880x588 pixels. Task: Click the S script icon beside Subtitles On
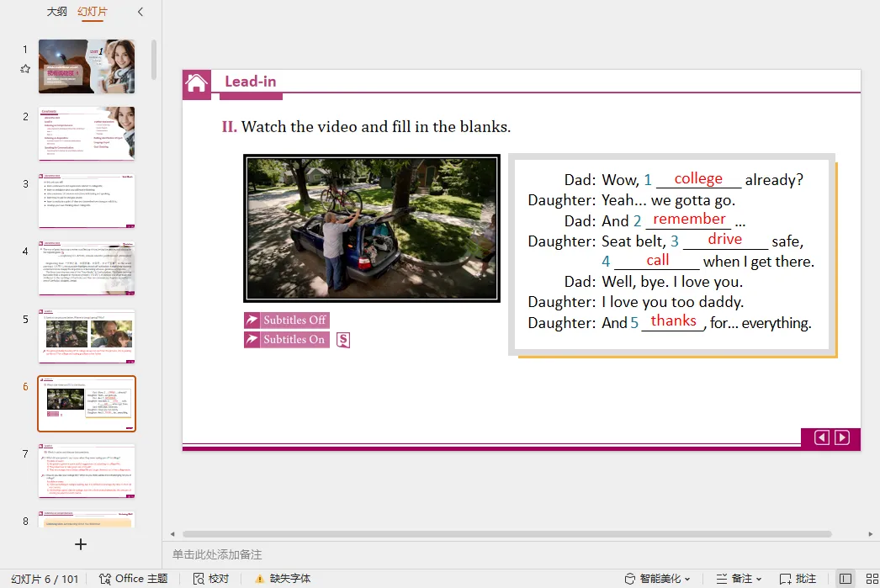tap(343, 340)
